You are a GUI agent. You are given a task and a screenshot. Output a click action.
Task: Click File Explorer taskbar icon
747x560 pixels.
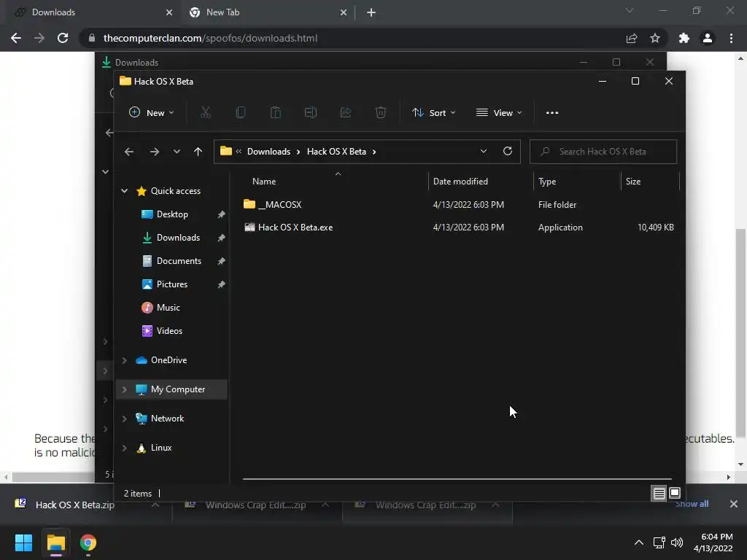point(55,542)
